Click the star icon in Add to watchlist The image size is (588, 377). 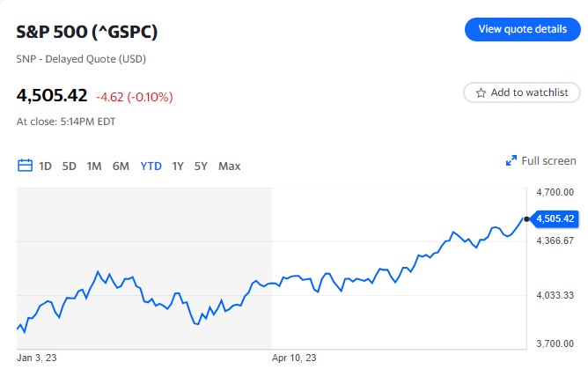tap(481, 92)
